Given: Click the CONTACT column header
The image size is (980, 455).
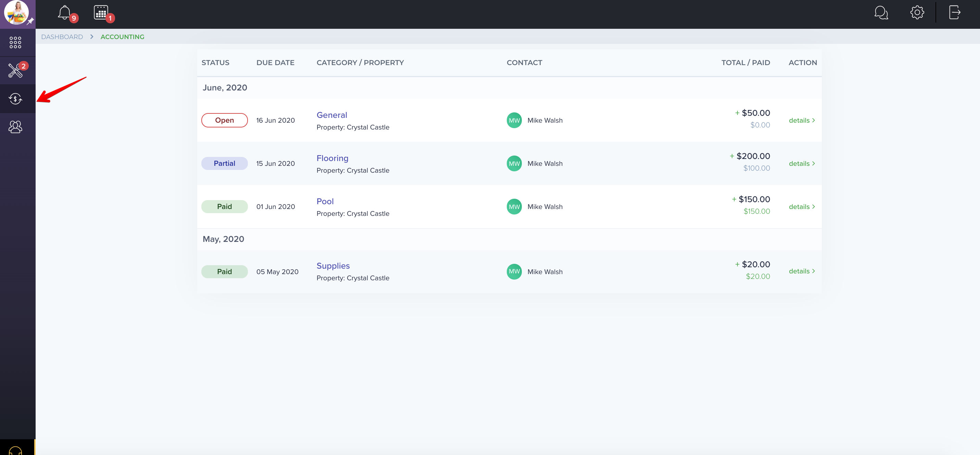Looking at the screenshot, I should click(524, 63).
